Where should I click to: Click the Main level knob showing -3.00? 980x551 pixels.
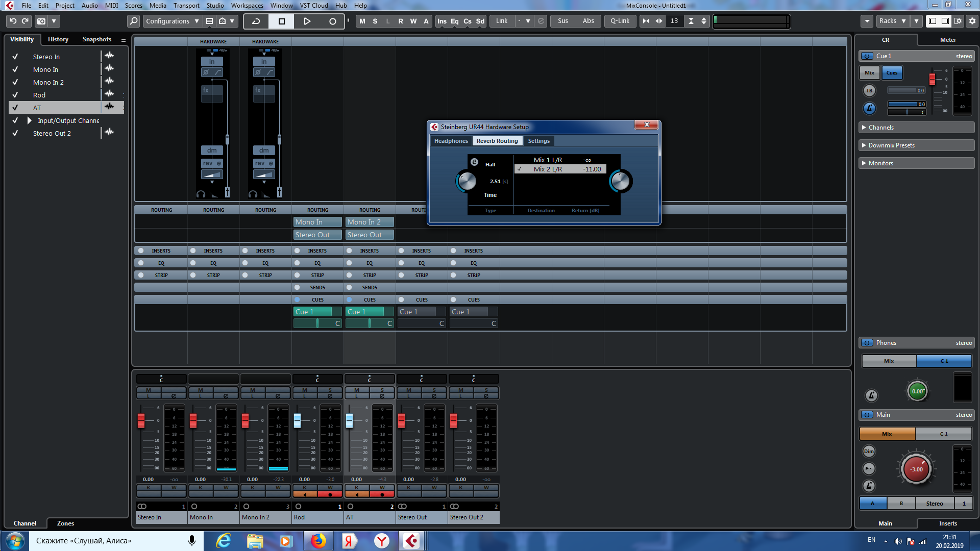pos(917,469)
